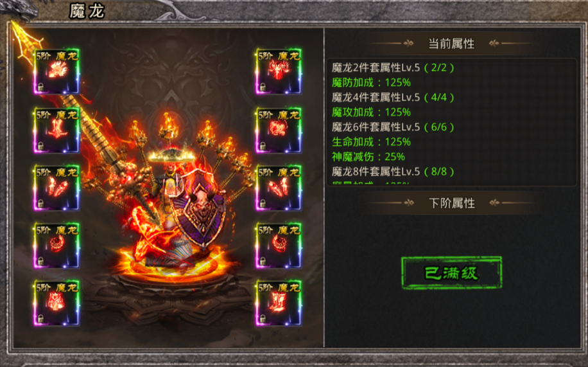This screenshot has width=588, height=367.
Task: Click the 下阶属性 section header
Action: pos(451,203)
